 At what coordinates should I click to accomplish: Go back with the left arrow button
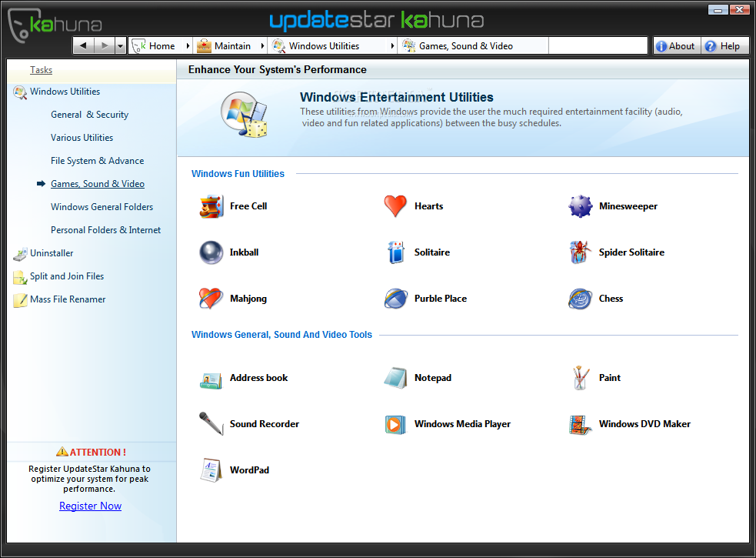pos(83,46)
